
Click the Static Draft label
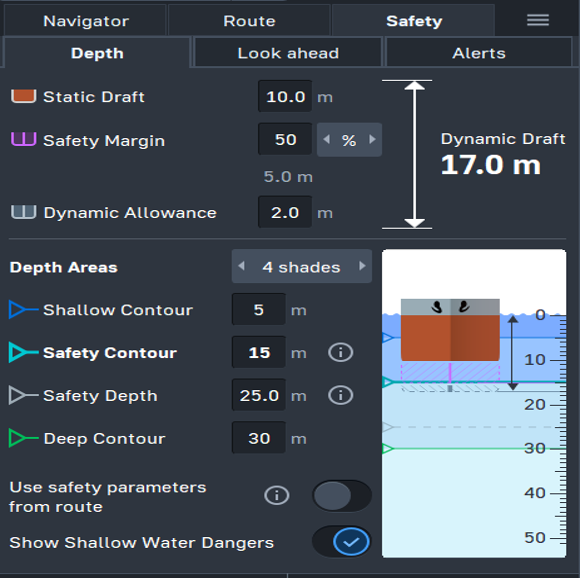94,97
